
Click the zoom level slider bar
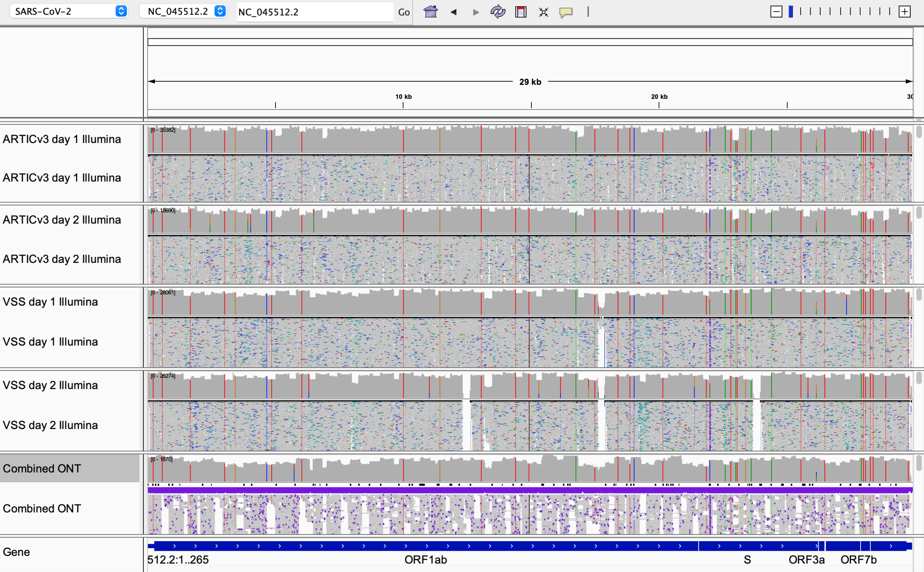pos(840,11)
